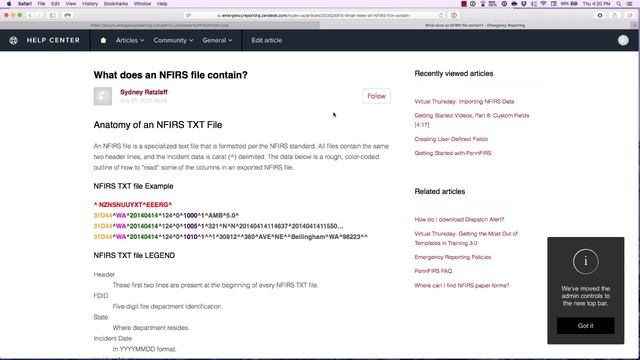Click Edit article in the top bar
The width and height of the screenshot is (640, 360).
pyautogui.click(x=267, y=40)
